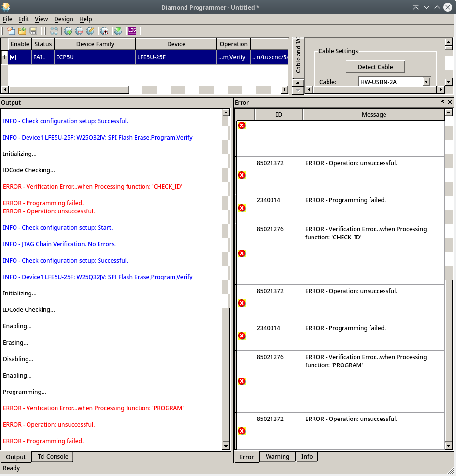Switch to the Info tab
The image size is (456, 476).
(x=307, y=457)
